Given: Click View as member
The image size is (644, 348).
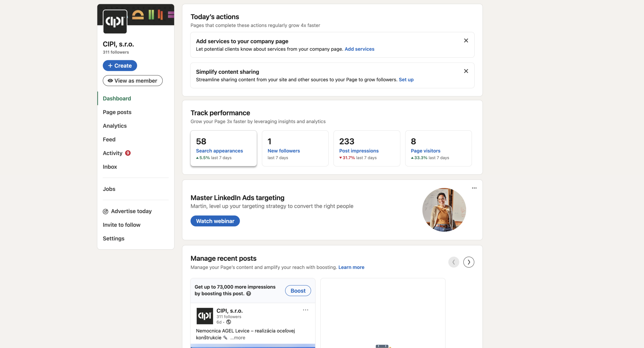Looking at the screenshot, I should (x=133, y=81).
